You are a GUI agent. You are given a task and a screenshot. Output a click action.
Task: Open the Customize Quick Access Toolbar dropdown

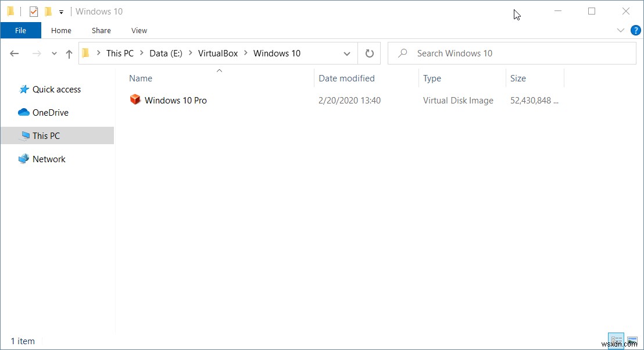60,11
